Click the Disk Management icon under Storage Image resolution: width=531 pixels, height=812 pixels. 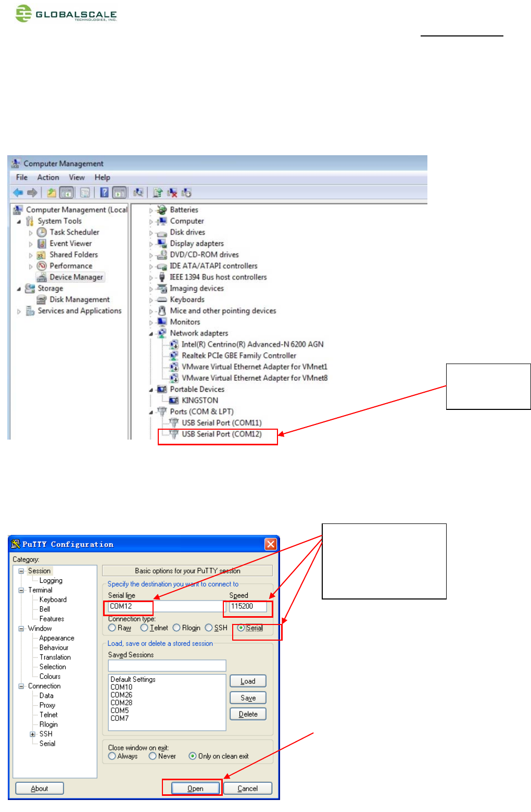[x=42, y=299]
